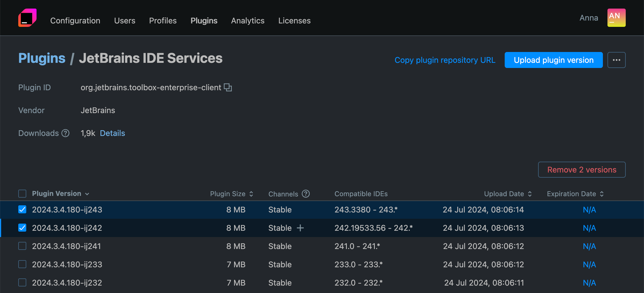Sort versions by Plugin Size

click(x=251, y=194)
